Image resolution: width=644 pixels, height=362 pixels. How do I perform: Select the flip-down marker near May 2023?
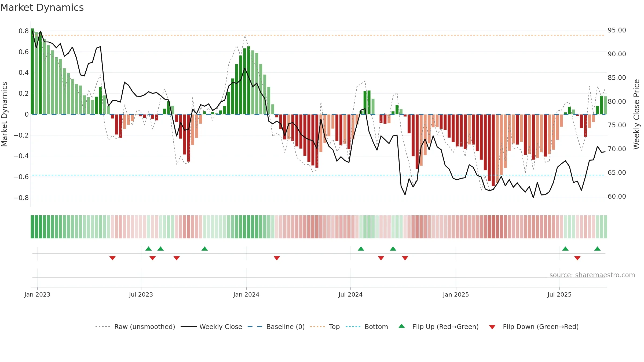pyautogui.click(x=112, y=258)
